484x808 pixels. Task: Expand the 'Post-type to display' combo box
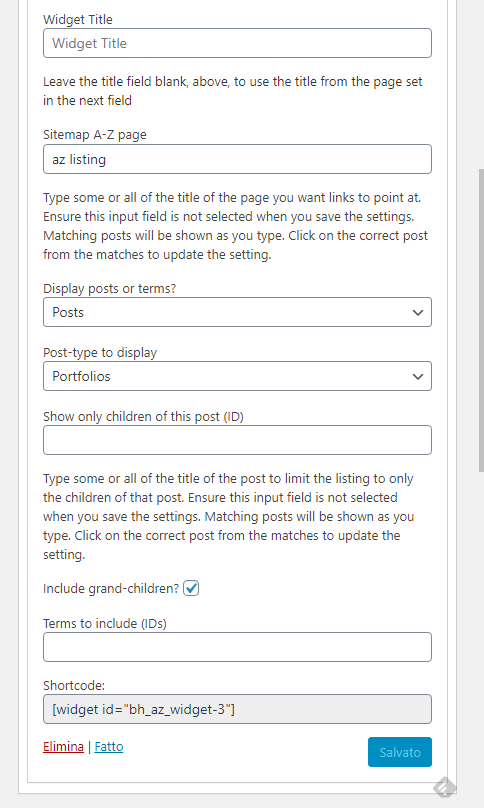237,376
